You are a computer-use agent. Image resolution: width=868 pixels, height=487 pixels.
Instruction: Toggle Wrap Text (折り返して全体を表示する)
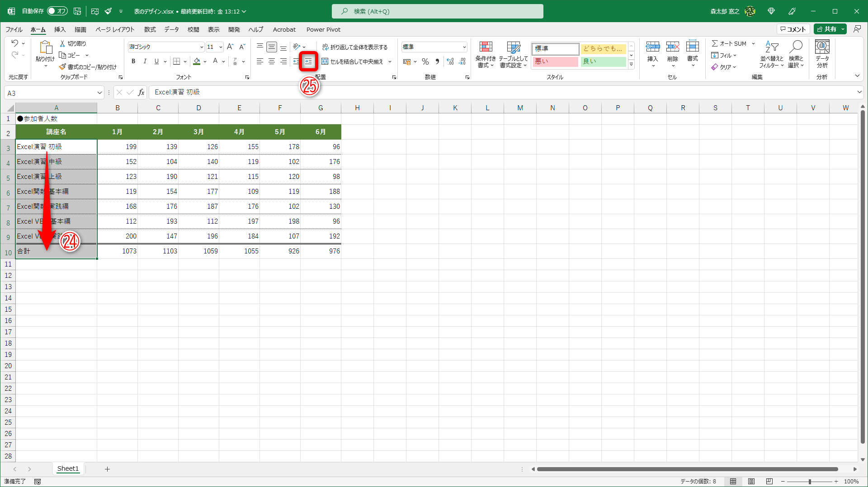click(x=355, y=47)
